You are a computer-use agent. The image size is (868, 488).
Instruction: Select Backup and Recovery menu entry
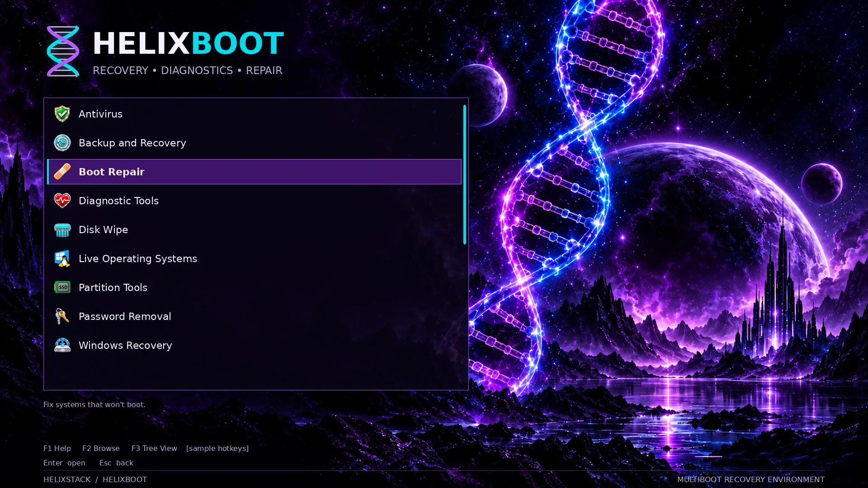pyautogui.click(x=254, y=143)
